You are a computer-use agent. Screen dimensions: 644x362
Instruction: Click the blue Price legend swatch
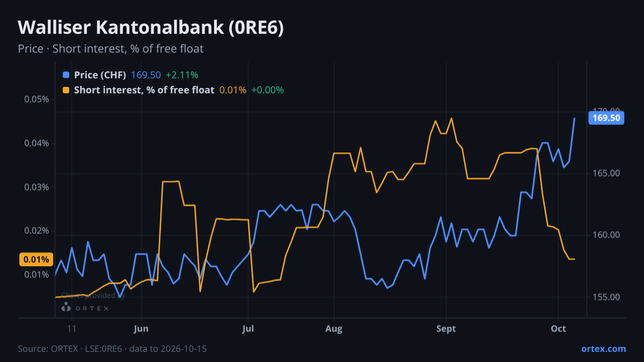click(x=66, y=75)
